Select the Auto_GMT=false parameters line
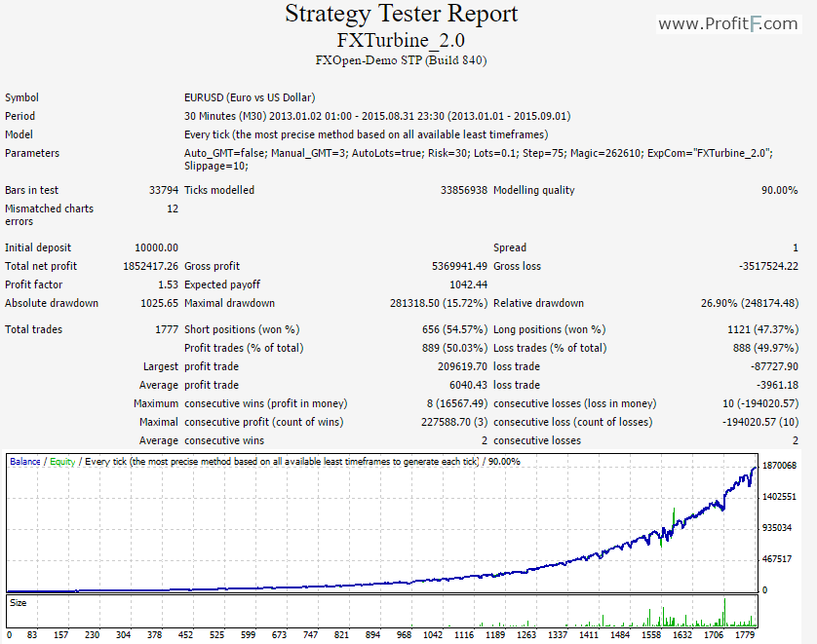817x644 pixels. pos(479,153)
